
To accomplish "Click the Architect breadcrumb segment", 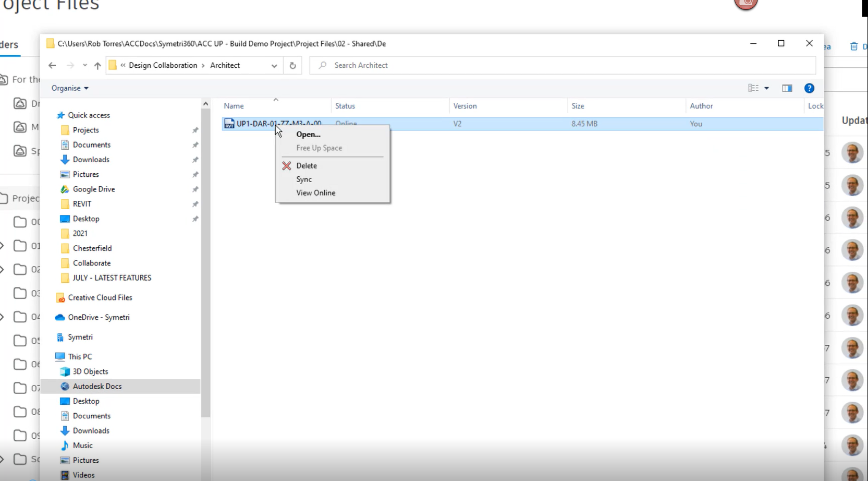I will [x=225, y=65].
